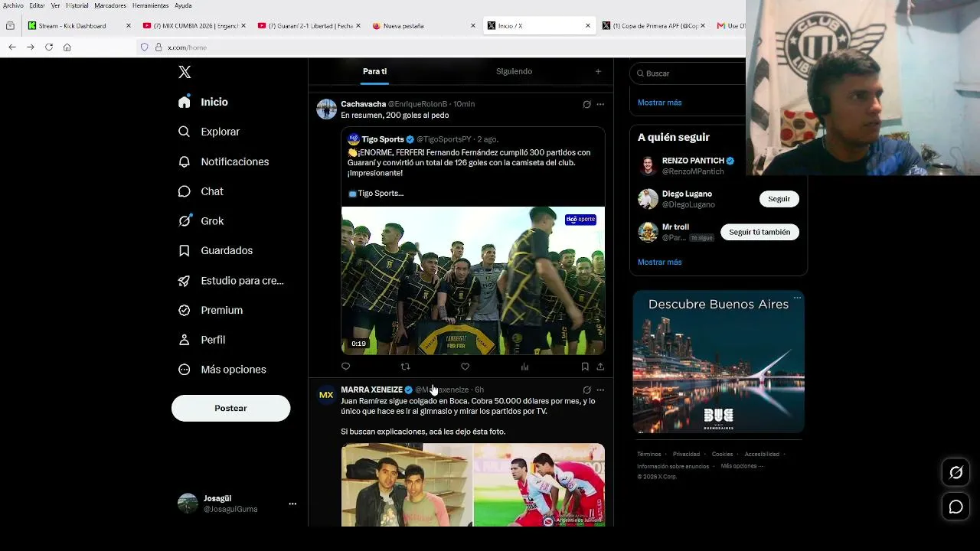Switch to the Para ti tab

374,71
